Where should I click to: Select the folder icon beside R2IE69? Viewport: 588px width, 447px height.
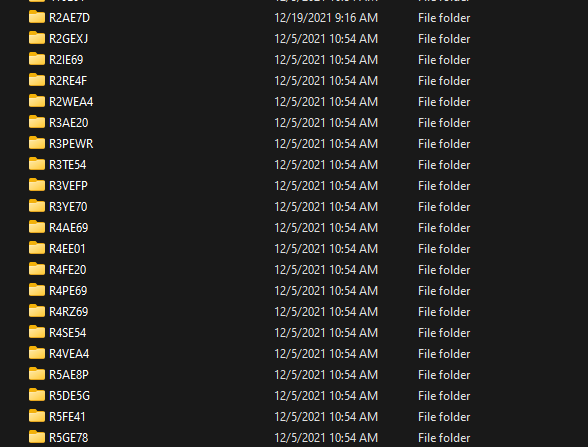point(37,59)
